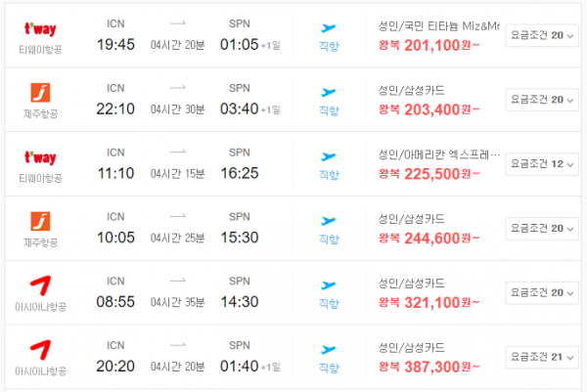Click the t'way logo on the 11:10 flight
This screenshot has width=587, height=392.
[40, 157]
